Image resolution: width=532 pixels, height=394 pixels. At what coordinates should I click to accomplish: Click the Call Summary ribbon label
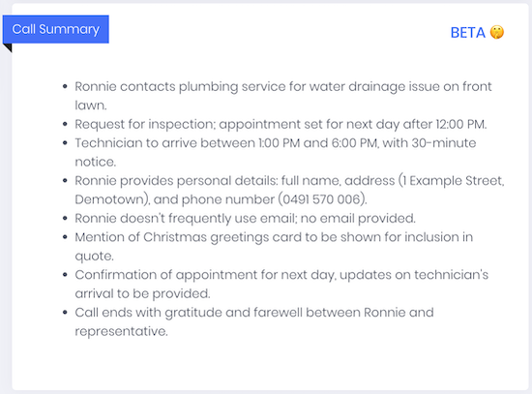[x=56, y=29]
